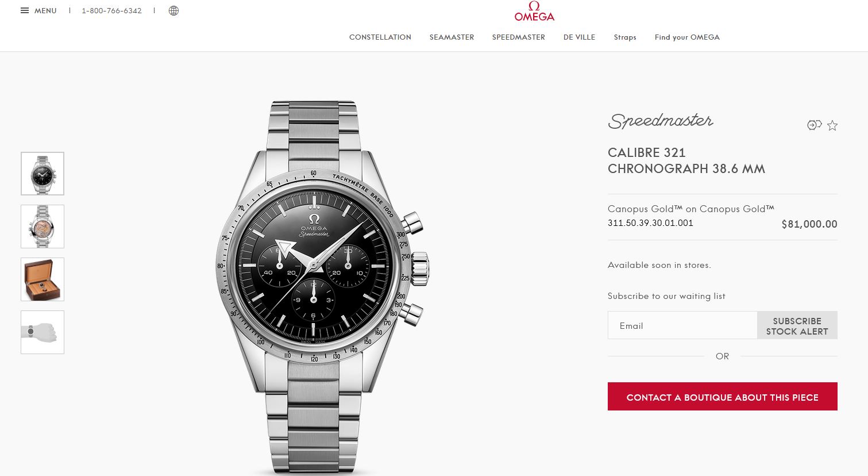Image resolution: width=868 pixels, height=476 pixels.
Task: Add watch to wishlist star icon
Action: (x=832, y=125)
